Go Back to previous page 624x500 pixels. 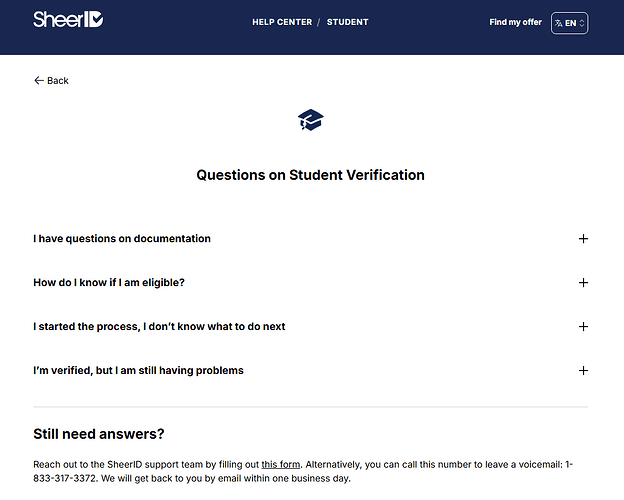[51, 80]
